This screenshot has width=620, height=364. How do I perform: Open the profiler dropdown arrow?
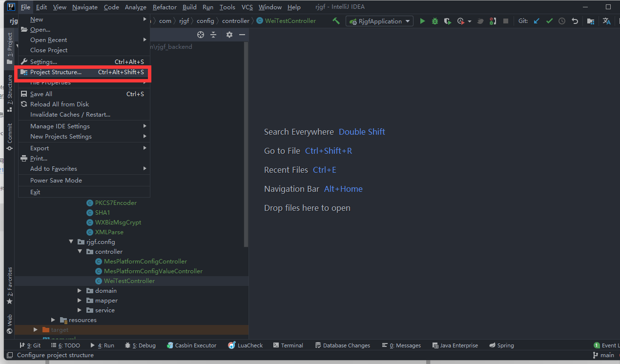470,21
